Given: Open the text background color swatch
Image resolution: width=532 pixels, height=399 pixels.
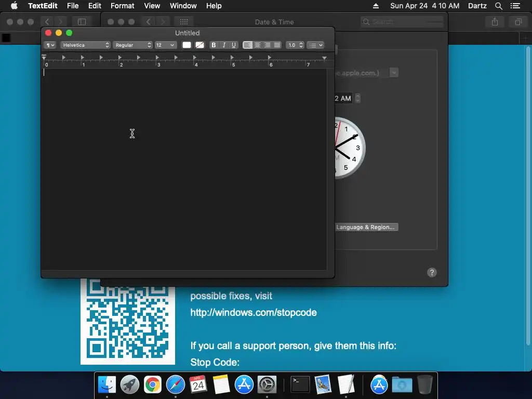Looking at the screenshot, I should 200,45.
